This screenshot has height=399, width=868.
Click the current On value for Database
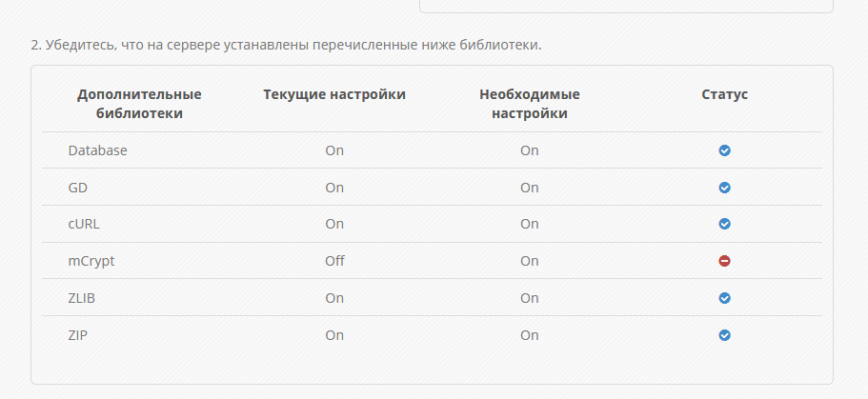[x=334, y=150]
